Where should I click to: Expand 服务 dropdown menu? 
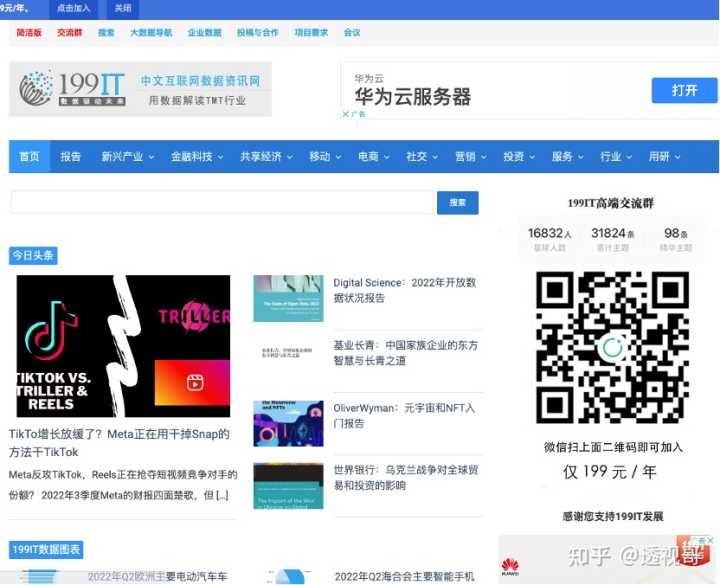click(568, 157)
